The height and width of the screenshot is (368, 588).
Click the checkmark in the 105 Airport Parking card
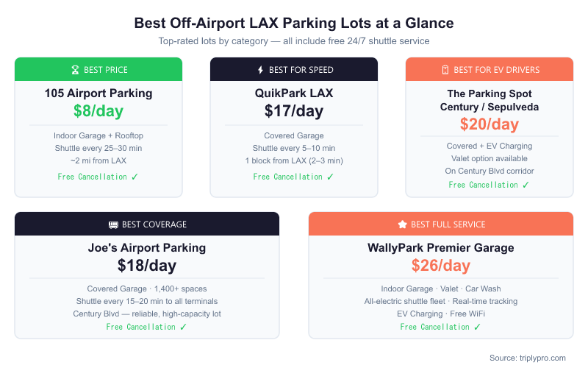click(135, 177)
